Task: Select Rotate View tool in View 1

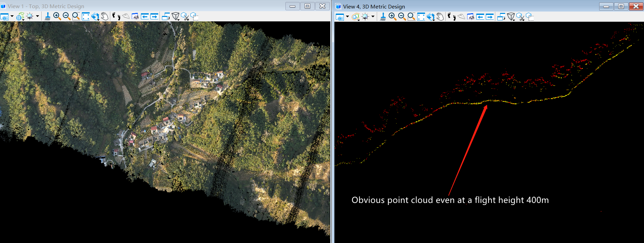Action: 95,16
